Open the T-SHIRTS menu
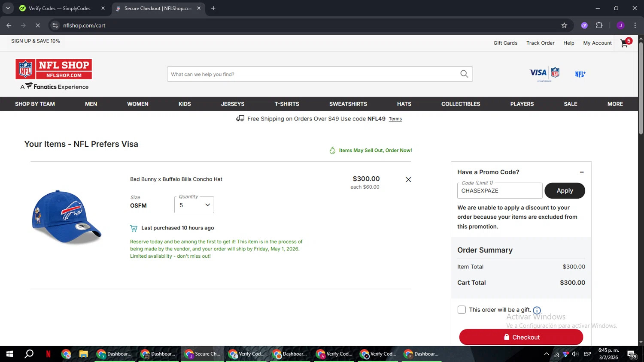Viewport: 644px width, 362px height. (x=287, y=104)
